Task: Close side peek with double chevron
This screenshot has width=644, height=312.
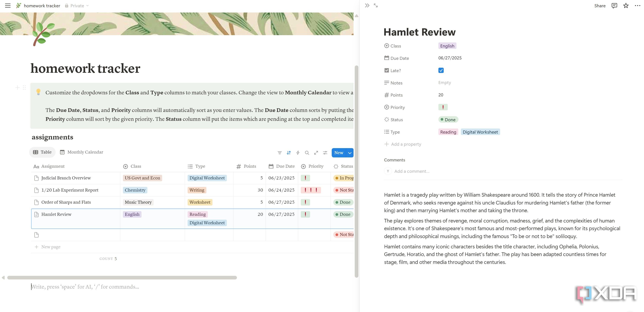Action: pyautogui.click(x=367, y=5)
